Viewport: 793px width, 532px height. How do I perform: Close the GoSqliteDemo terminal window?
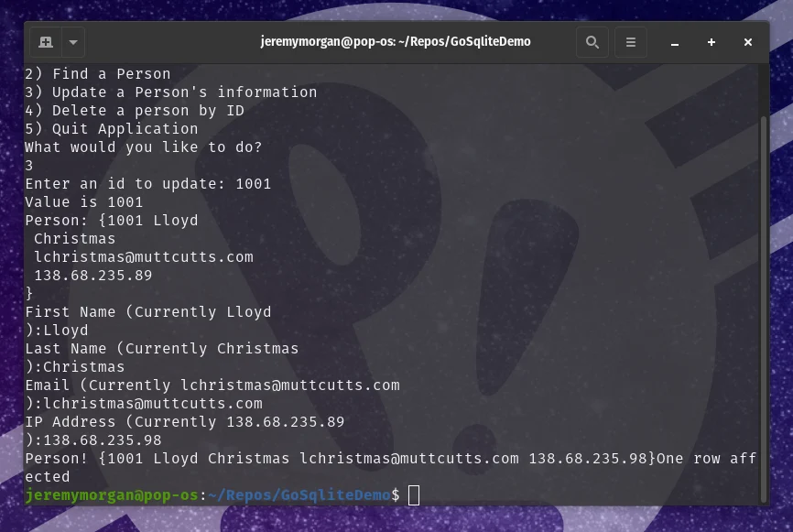click(748, 42)
